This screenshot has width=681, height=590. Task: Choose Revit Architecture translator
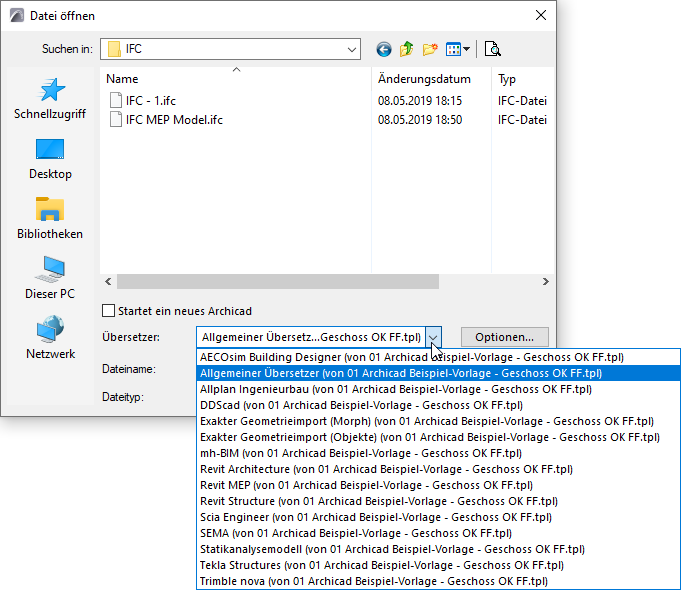[438, 470]
